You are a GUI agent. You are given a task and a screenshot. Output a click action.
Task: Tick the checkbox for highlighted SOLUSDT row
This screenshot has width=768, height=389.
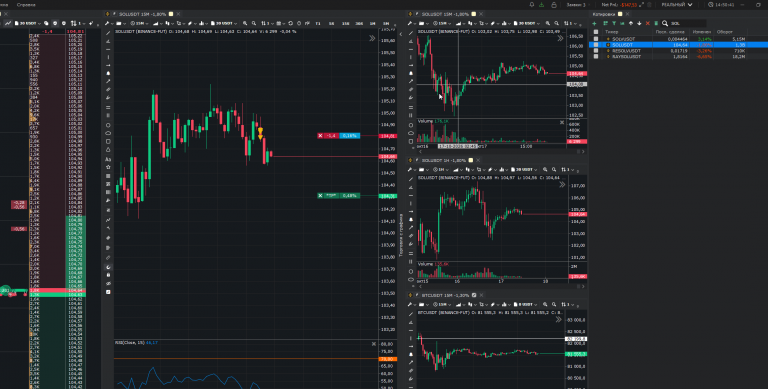[596, 45]
